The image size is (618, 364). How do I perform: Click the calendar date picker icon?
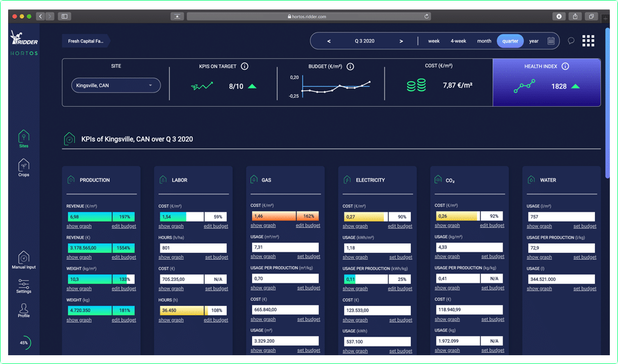[x=551, y=41]
